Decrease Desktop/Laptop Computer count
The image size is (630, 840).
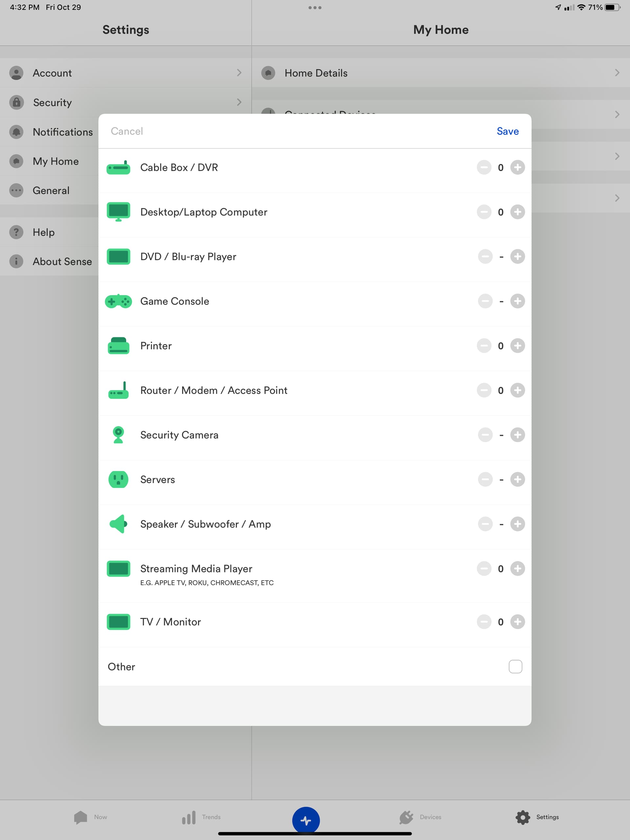[484, 212]
